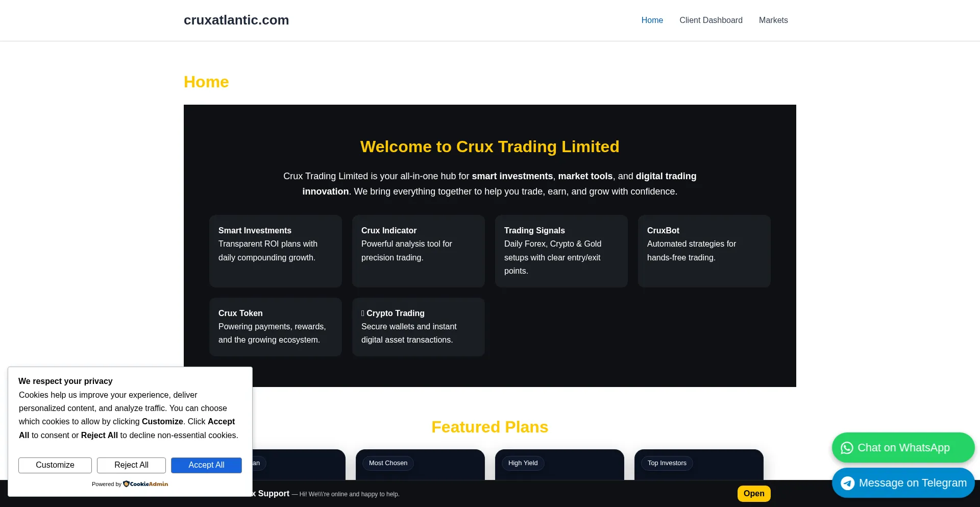This screenshot has width=980, height=507.
Task: Select the Home navigation item
Action: tap(652, 20)
